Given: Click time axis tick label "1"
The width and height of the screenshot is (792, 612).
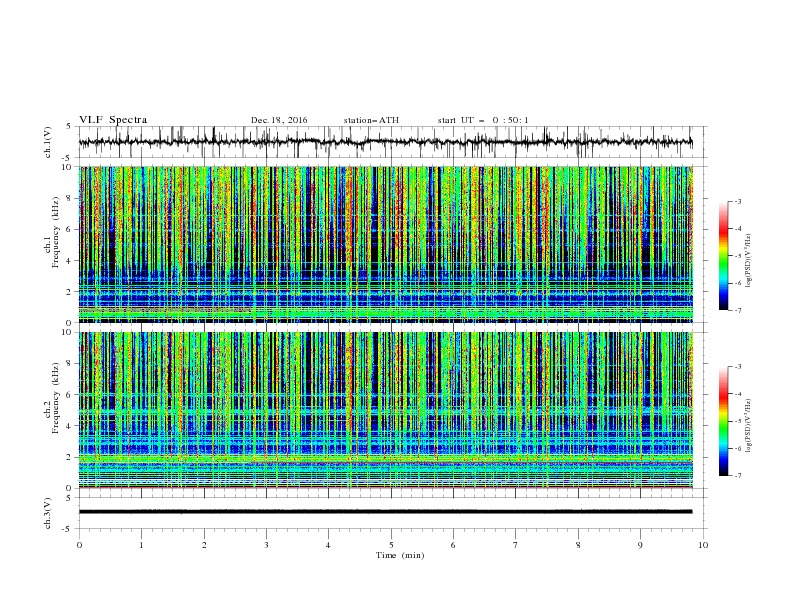Looking at the screenshot, I should pyautogui.click(x=141, y=545).
